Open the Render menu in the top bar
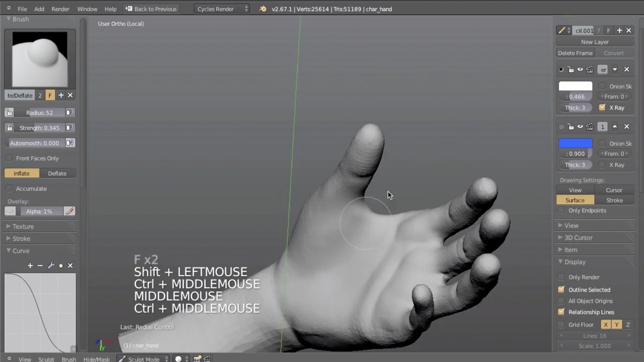Screen dimensions: 644x362 click(60, 9)
